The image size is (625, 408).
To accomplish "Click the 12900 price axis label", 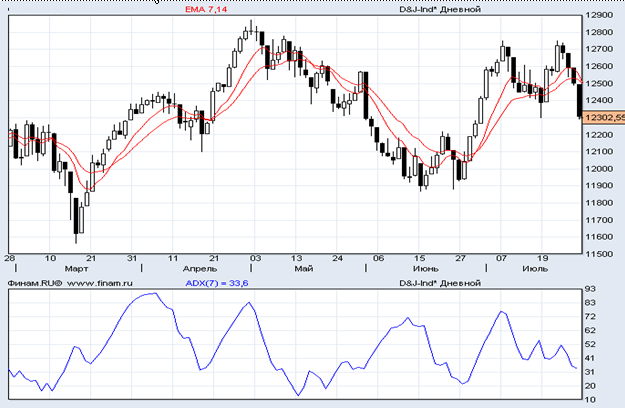I will pyautogui.click(x=600, y=16).
